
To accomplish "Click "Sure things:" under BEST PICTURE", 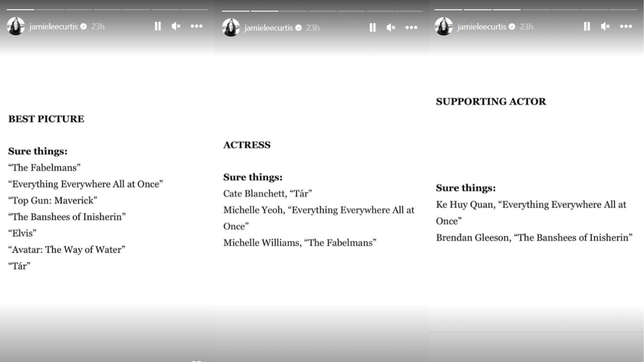I will (x=38, y=151).
